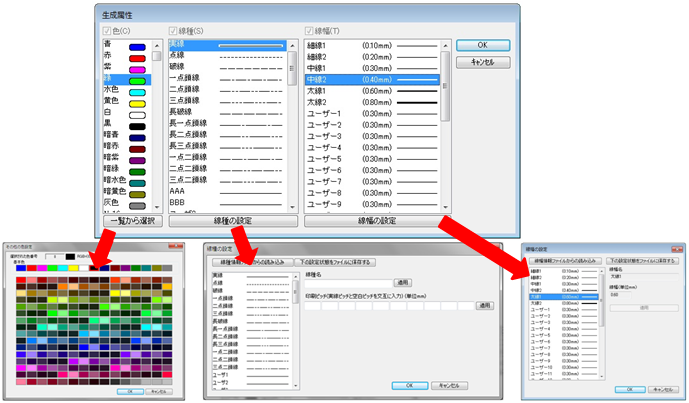689x403 pixels.
Task: Toggle the 線幅(T) checkbox
Action: click(311, 31)
